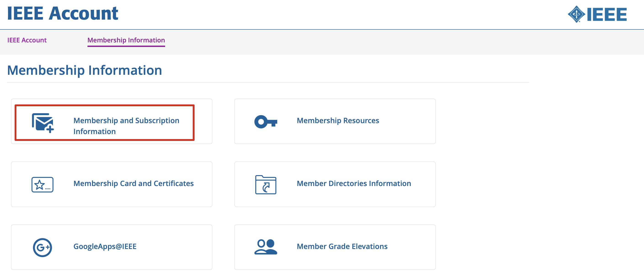Select the Membership Information tab

126,40
